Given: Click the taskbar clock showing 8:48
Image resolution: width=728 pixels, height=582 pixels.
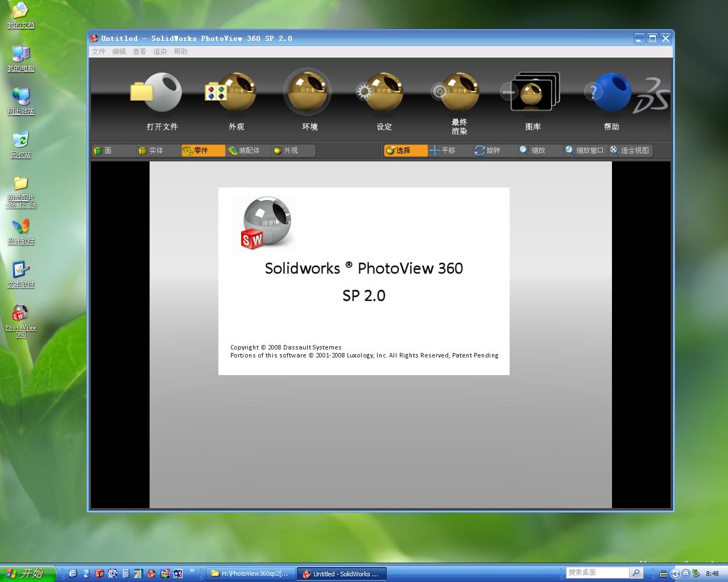Looking at the screenshot, I should tap(712, 573).
